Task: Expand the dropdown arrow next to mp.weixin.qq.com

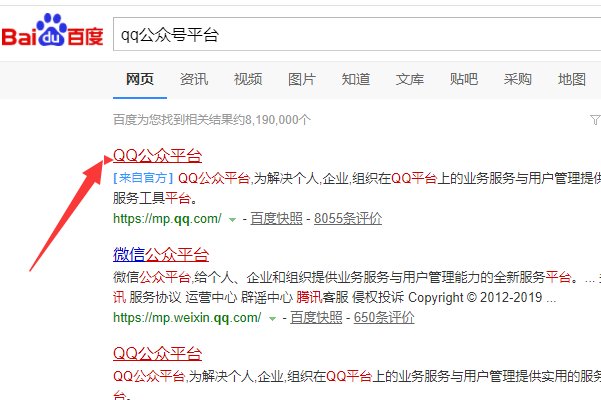Action: 272,319
